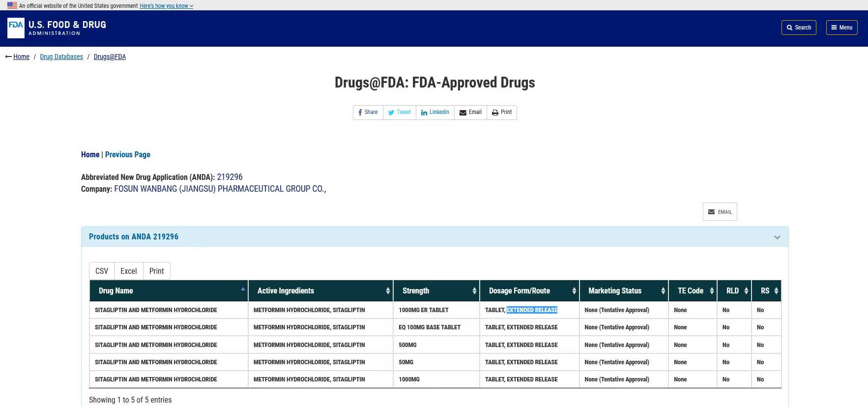Sort table by Strength column
Viewport: 868px width, 407px height.
(x=436, y=291)
